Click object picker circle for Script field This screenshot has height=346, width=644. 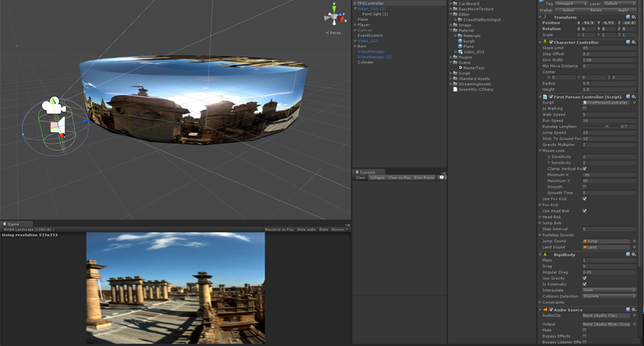click(634, 103)
